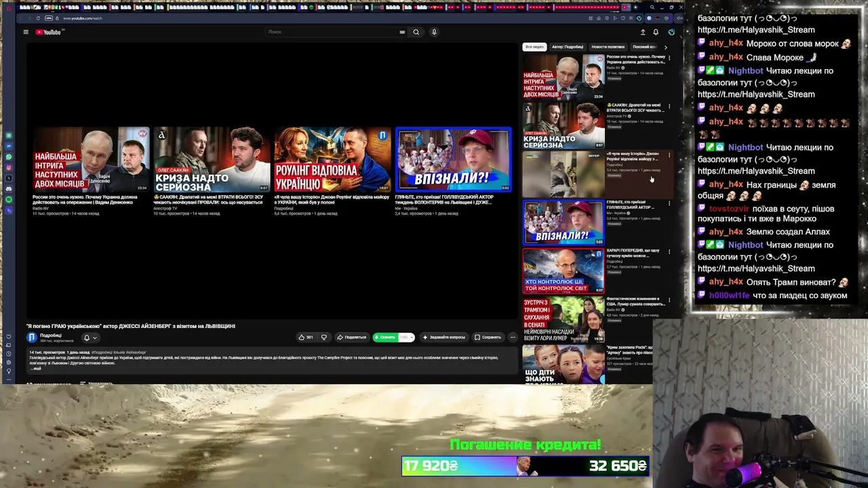The width and height of the screenshot is (868, 488).
Task: Play the 'ВПІЗНАЛИ?!' end-screen video
Action: (453, 159)
